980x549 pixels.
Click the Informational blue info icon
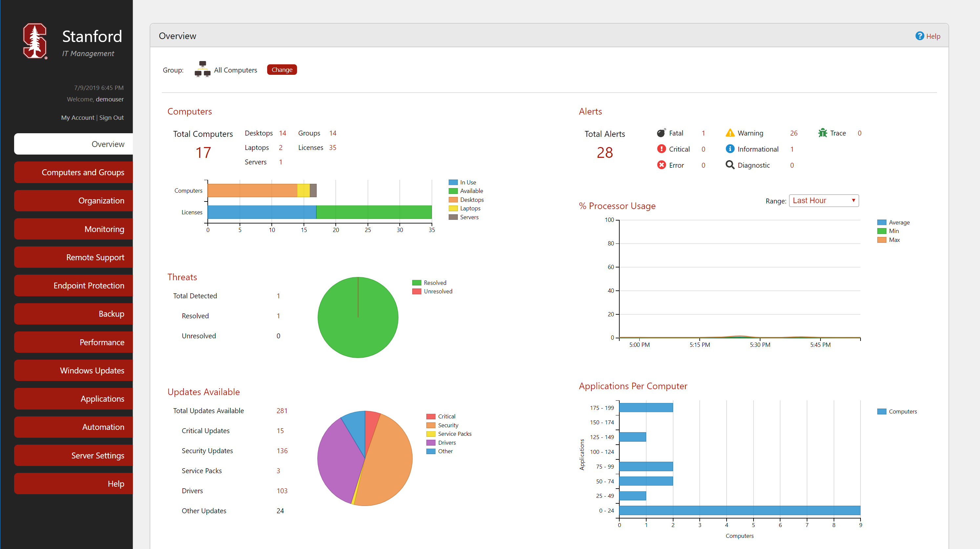[x=730, y=149]
